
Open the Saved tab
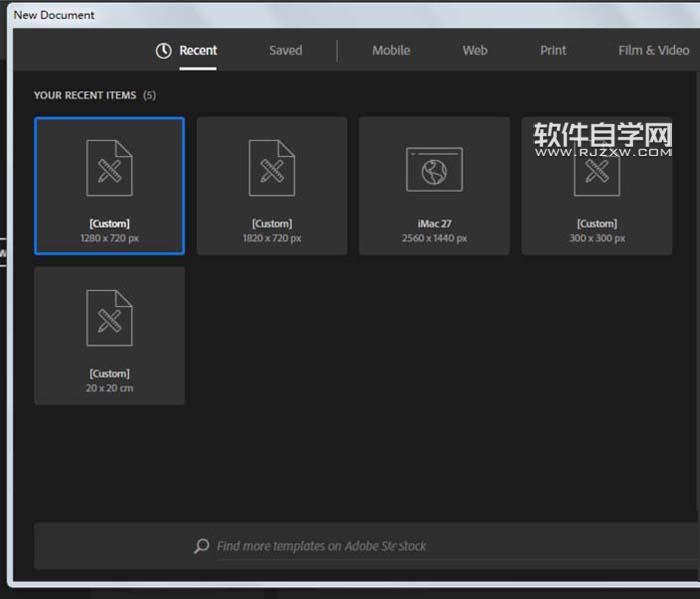click(x=286, y=50)
